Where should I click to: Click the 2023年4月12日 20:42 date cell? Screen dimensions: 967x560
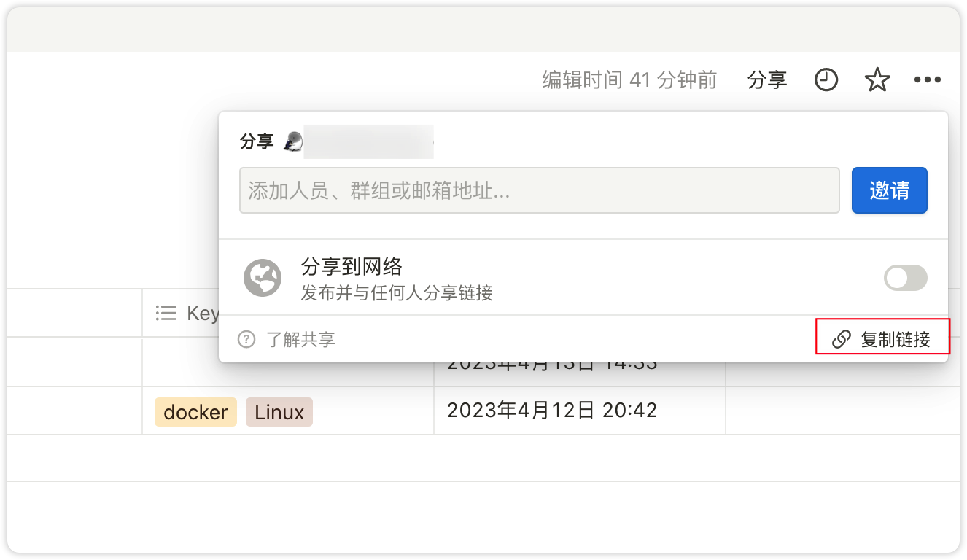coord(552,411)
